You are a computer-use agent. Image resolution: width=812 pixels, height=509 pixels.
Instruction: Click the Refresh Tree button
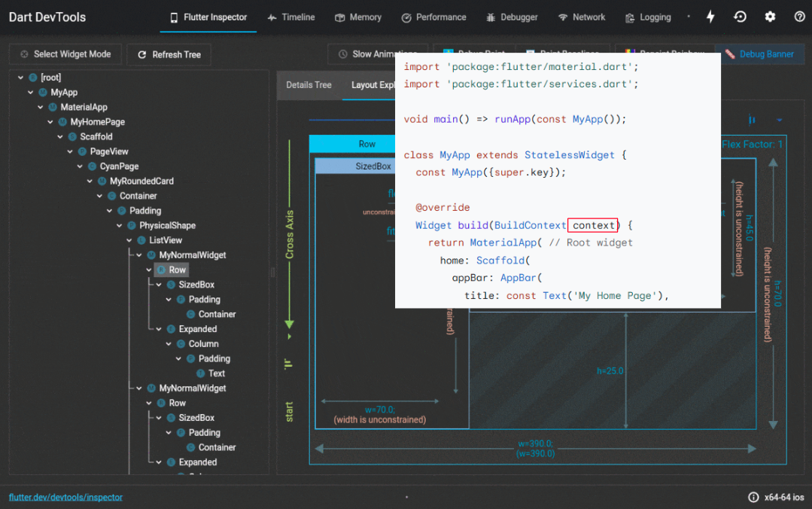pos(169,54)
